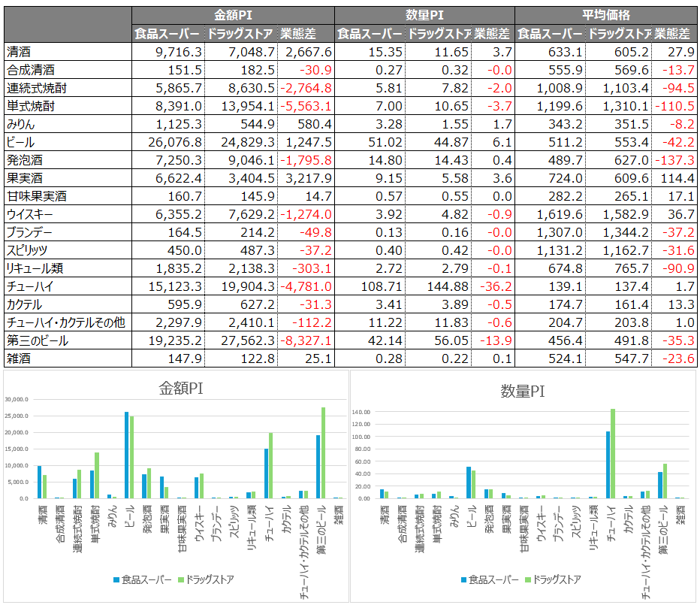The height and width of the screenshot is (605, 700).
Task: Click the 数量PI chart title
Action: click(522, 391)
